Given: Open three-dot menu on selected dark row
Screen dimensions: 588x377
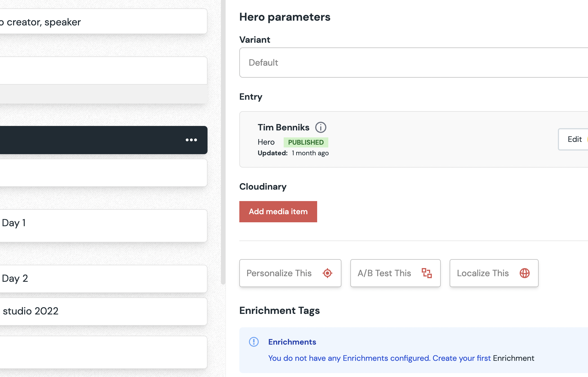Looking at the screenshot, I should (191, 140).
